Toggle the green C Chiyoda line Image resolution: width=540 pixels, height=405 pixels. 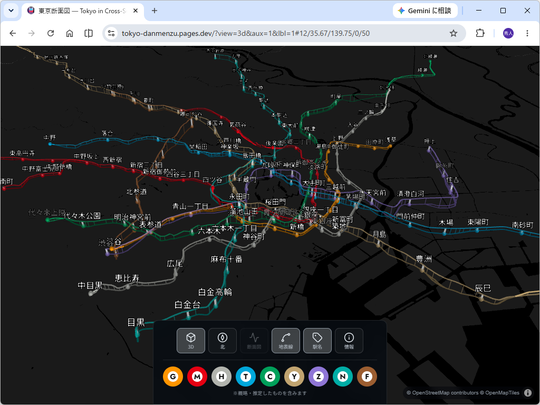(270, 376)
